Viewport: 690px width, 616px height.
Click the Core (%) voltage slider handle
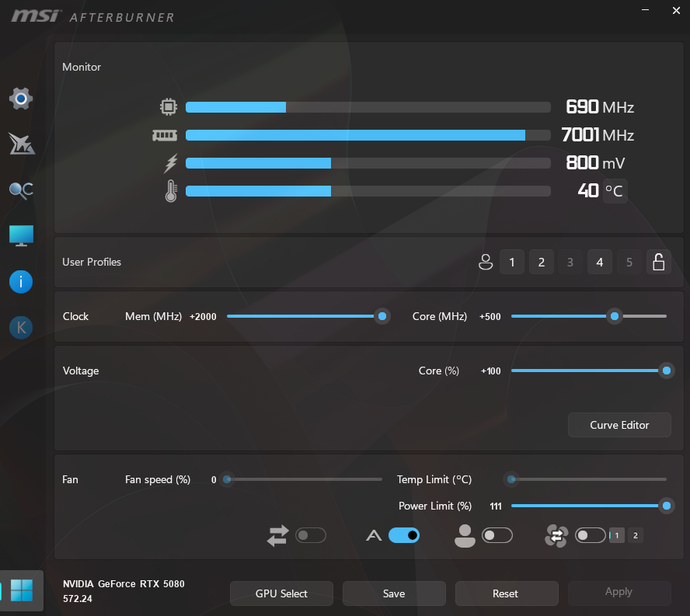click(x=666, y=371)
